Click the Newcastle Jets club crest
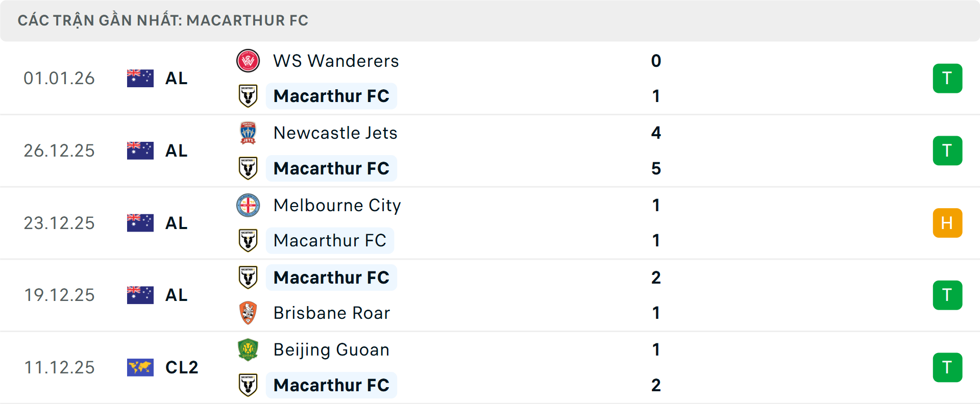The image size is (980, 404). tap(248, 133)
